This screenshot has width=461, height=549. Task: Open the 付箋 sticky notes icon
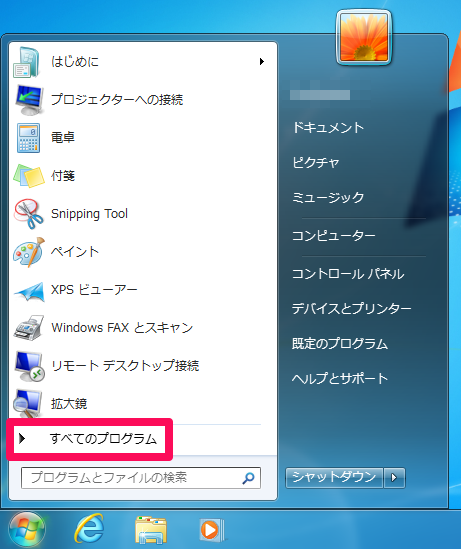29,176
